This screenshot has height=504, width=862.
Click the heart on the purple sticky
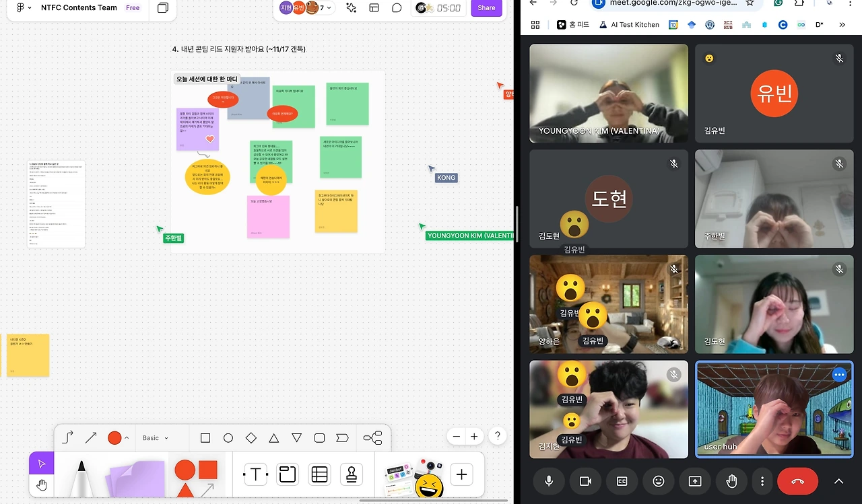coord(209,139)
